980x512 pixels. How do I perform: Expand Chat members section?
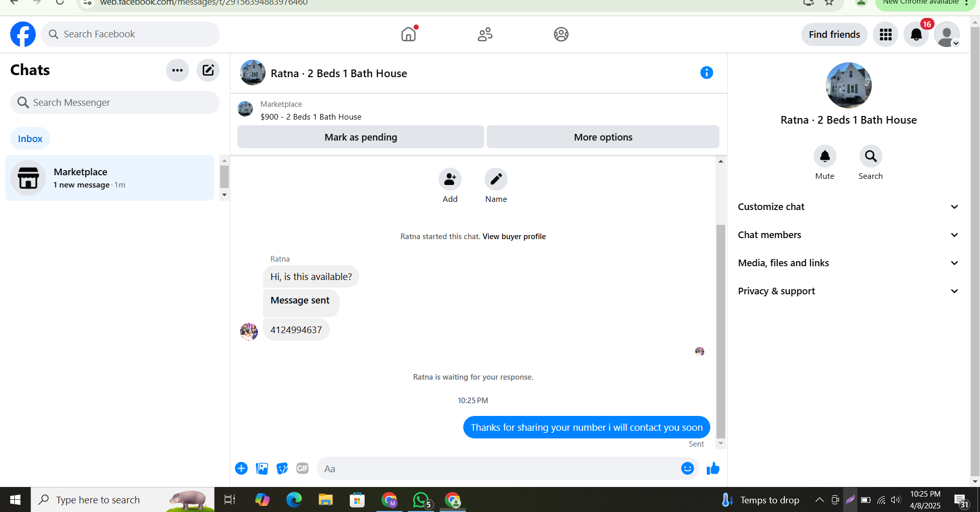pyautogui.click(x=848, y=235)
